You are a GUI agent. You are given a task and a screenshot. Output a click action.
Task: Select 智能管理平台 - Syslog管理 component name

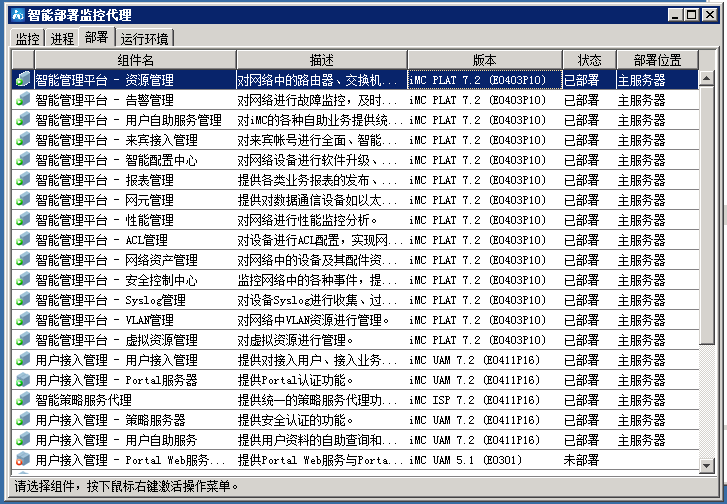110,300
